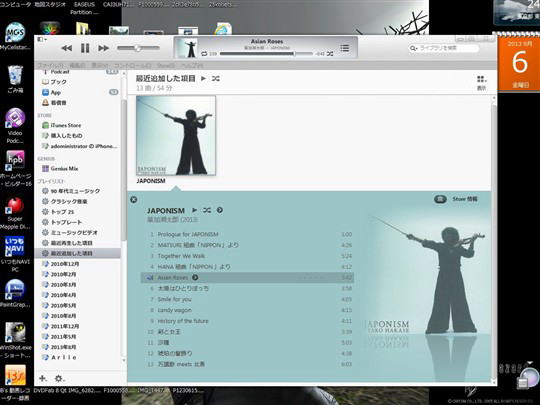Open the Recycle Bin ごみ箱 desktop icon
Screen dimensions: 540x405
pyautogui.click(x=15, y=80)
